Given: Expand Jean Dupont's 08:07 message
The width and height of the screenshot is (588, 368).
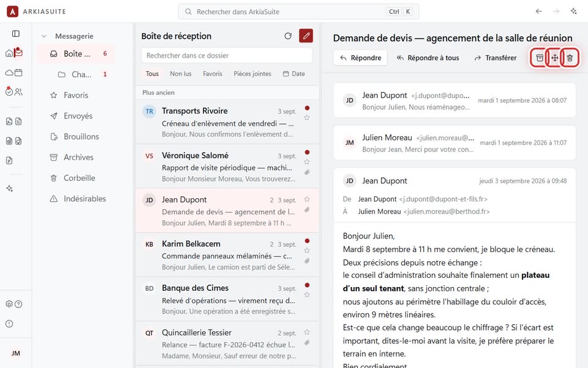Looking at the screenshot, I should click(x=454, y=100).
